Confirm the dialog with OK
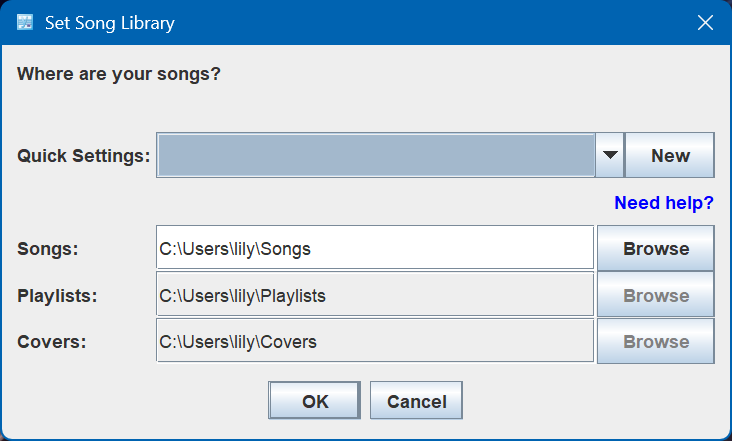The height and width of the screenshot is (441, 732). [x=314, y=401]
